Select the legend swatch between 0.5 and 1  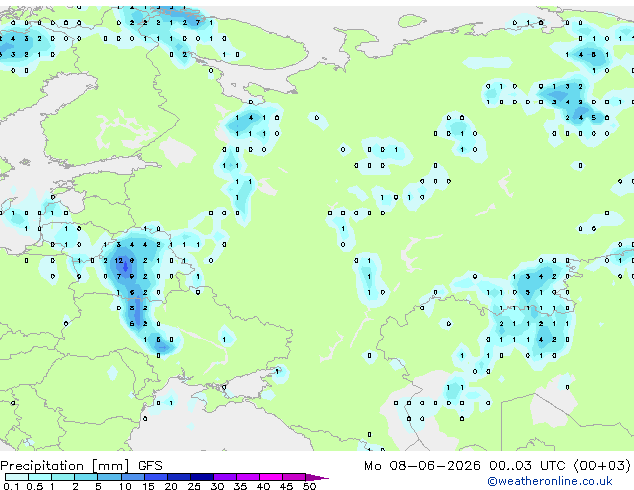tap(40, 477)
